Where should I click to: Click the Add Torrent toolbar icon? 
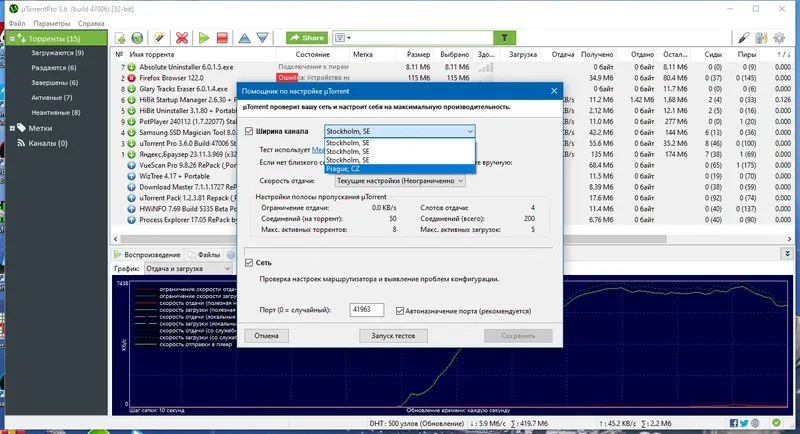[120, 38]
